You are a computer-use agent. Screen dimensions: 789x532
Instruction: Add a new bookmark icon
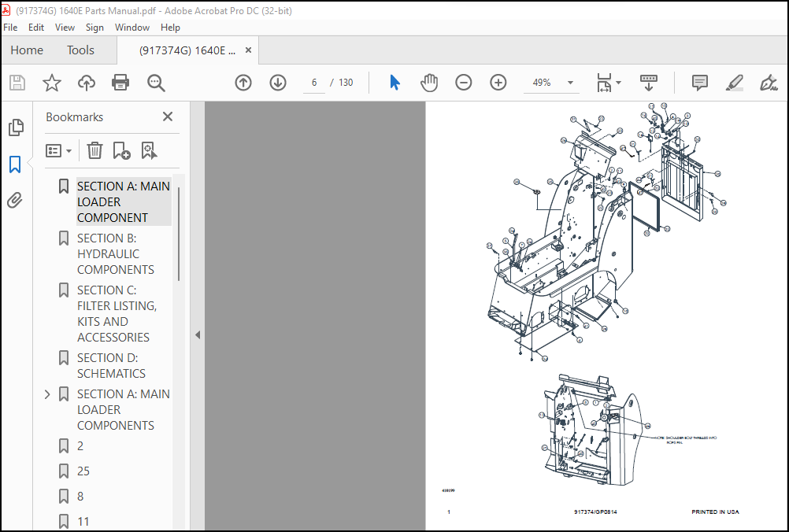point(121,150)
